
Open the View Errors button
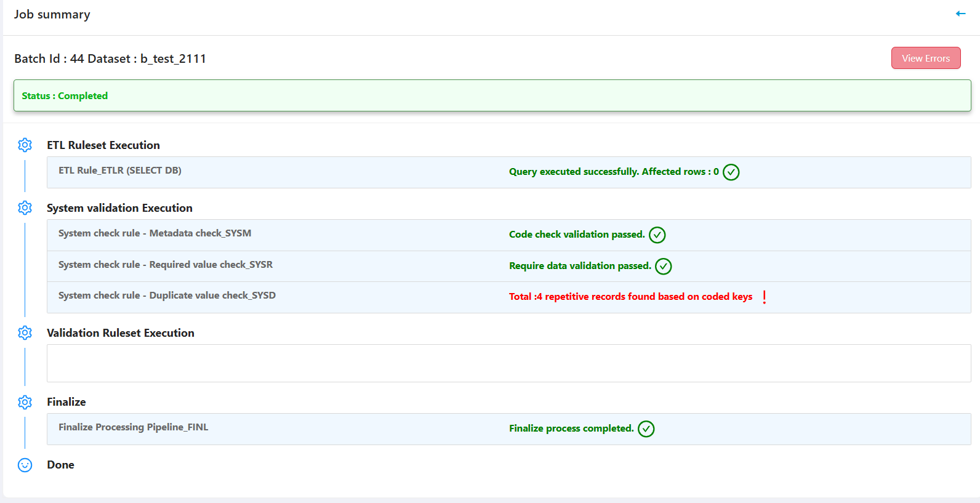pyautogui.click(x=925, y=58)
